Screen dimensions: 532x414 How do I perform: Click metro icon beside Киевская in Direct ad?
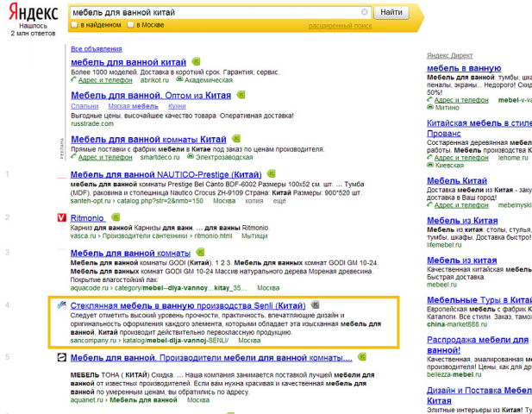pos(430,165)
